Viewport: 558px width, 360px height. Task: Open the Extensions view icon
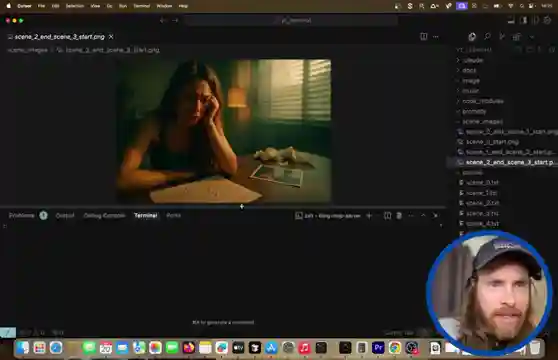point(516,36)
